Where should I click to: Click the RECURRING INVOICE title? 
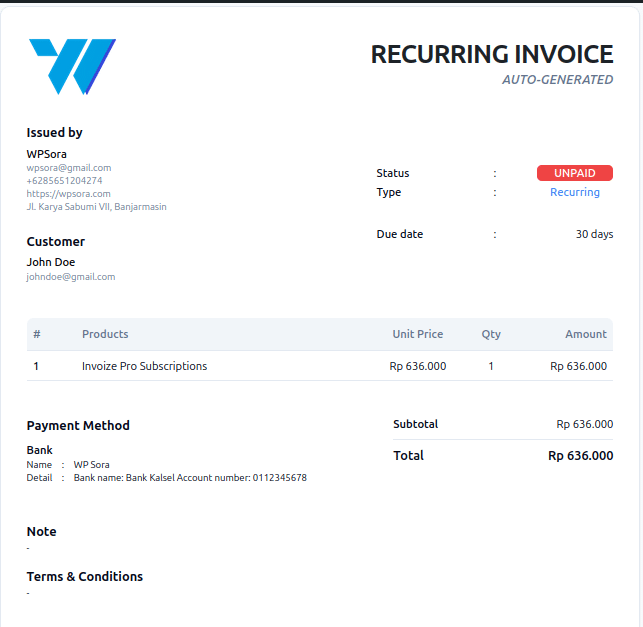point(491,54)
